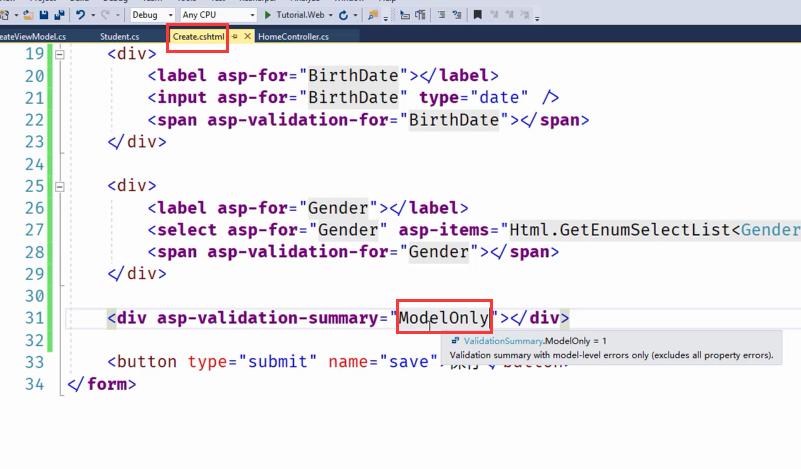The image size is (801, 469).
Task: Open the dropdown arrow beside refresh icon
Action: (356, 15)
